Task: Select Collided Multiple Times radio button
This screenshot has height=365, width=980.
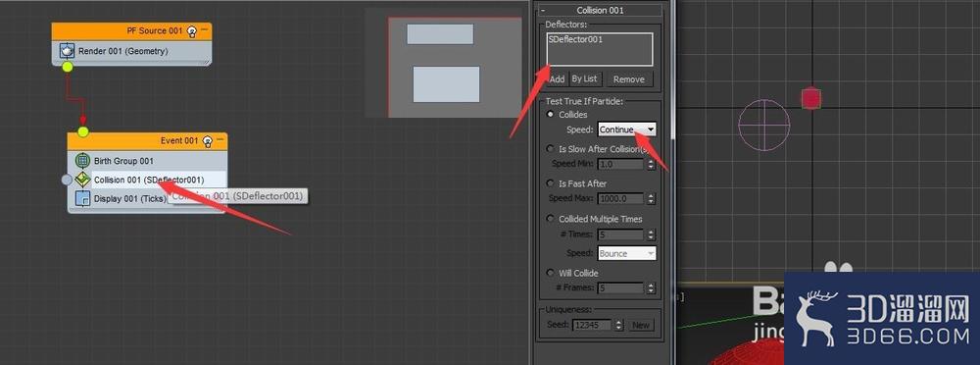Action: point(550,219)
